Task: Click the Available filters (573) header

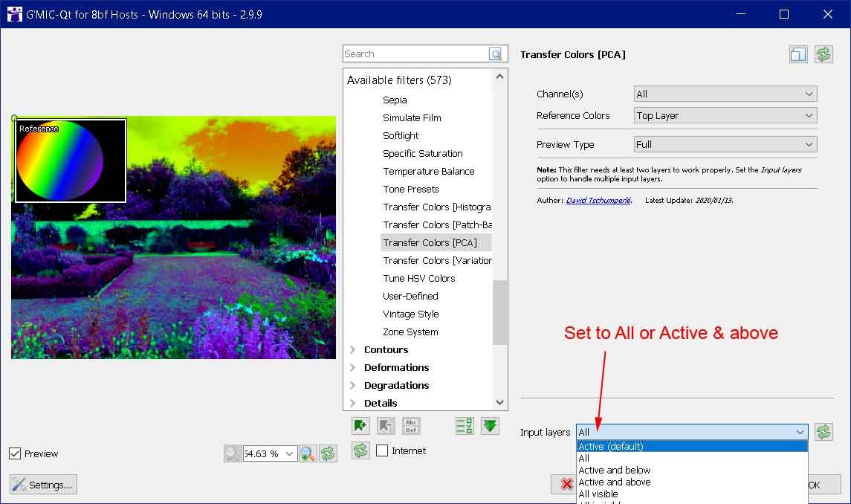Action: [399, 80]
